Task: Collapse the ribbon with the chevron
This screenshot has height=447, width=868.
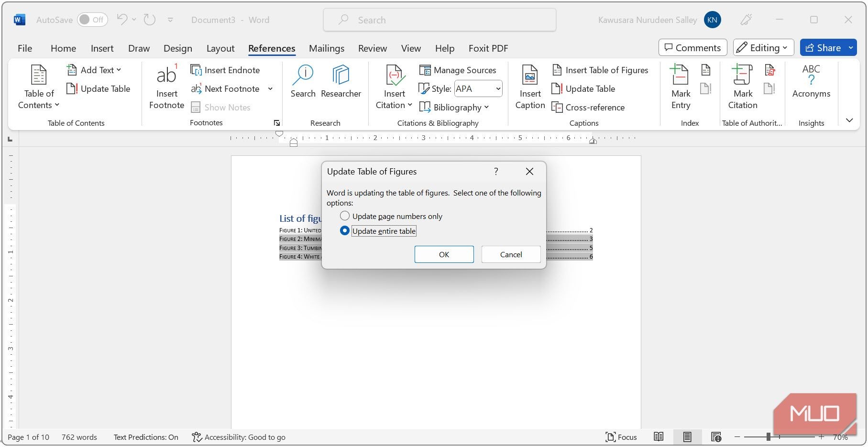Action: (x=849, y=120)
